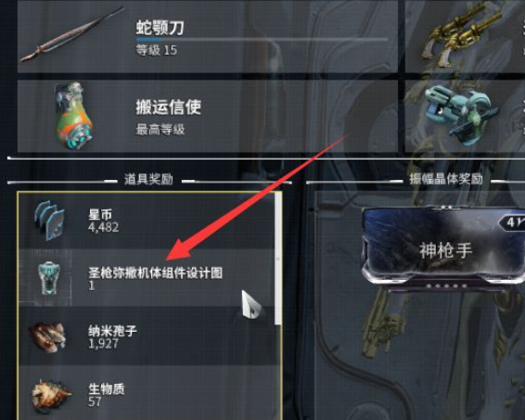Screen dimensions: 525x420
Task: Click the 振幅晶体奖励 section header
Action: (446, 179)
